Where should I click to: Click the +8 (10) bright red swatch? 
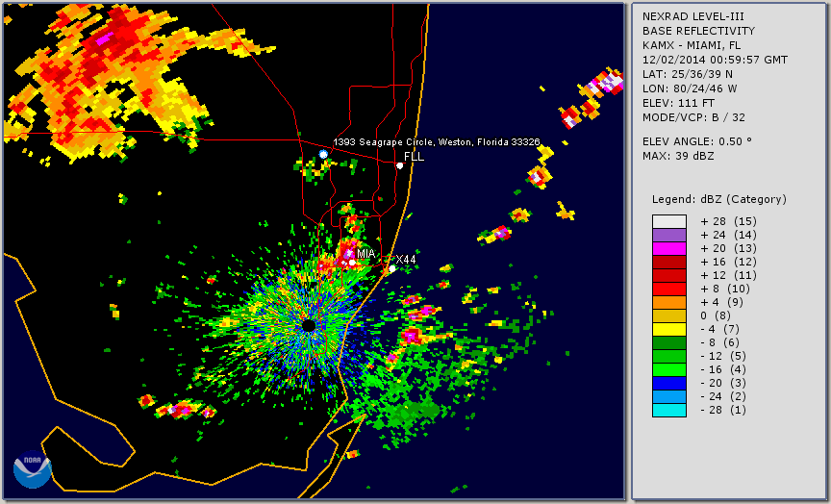tap(669, 290)
